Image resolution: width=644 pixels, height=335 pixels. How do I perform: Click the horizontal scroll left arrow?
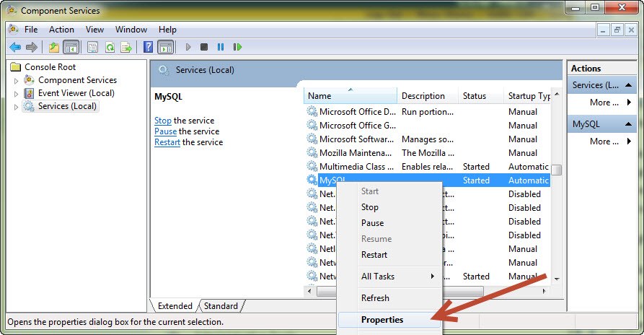(309, 291)
